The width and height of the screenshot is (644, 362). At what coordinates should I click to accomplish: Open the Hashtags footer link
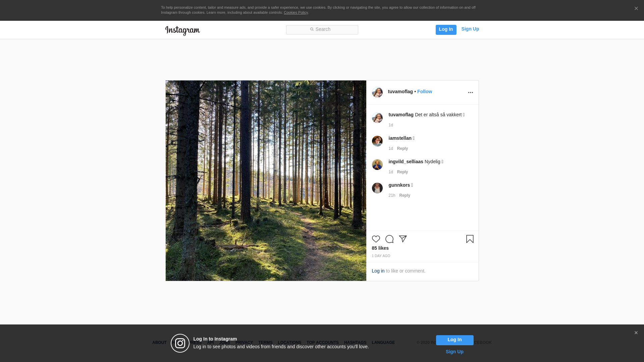point(355,343)
